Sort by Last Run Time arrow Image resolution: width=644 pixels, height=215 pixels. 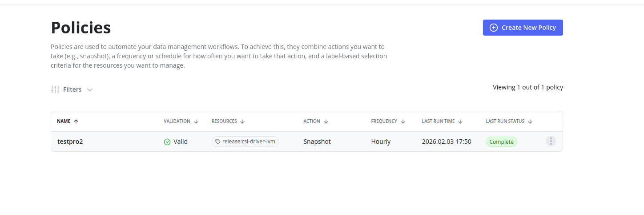[x=460, y=121]
